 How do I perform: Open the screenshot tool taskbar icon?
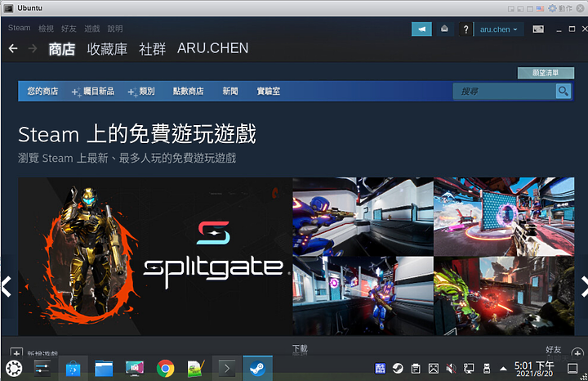[135, 369]
